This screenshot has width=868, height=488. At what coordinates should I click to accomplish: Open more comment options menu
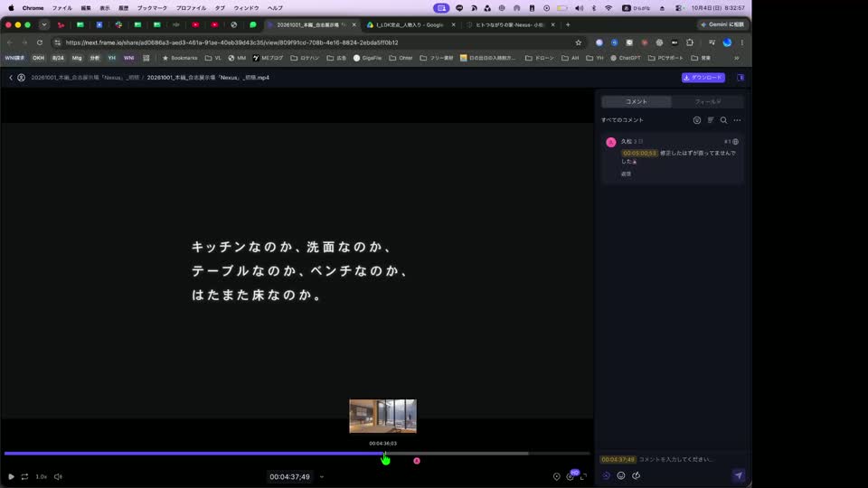tap(738, 120)
